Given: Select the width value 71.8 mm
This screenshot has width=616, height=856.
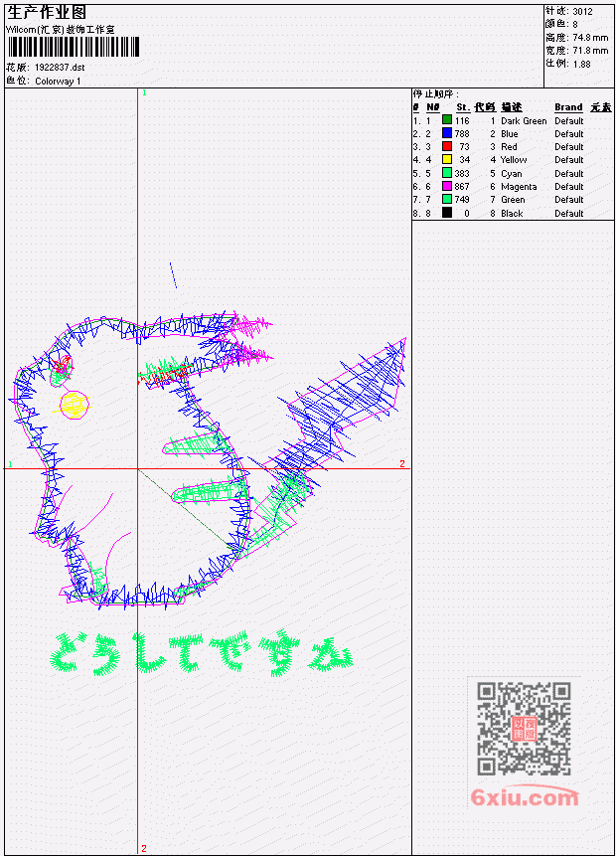Looking at the screenshot, I should tap(590, 51).
